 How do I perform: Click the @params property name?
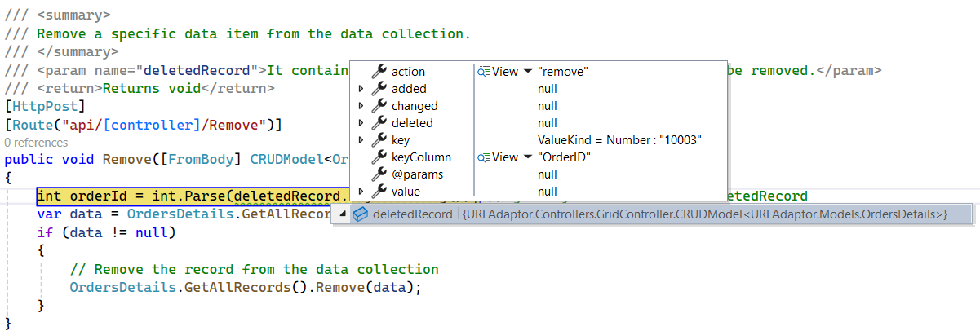tap(416, 174)
